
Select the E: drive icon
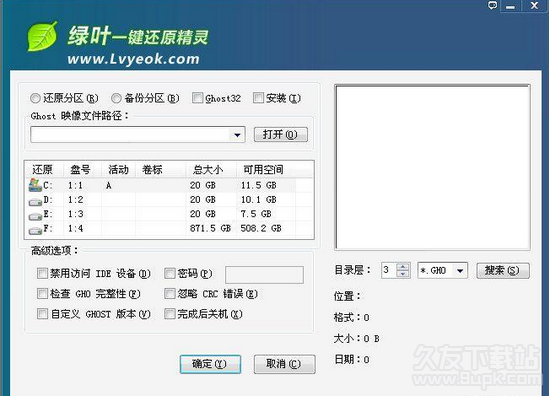(x=35, y=216)
